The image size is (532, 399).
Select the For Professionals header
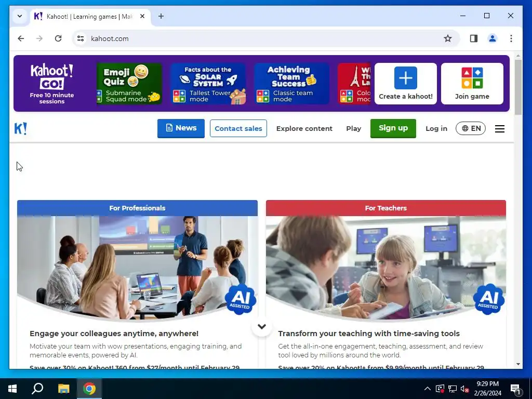[x=137, y=208]
